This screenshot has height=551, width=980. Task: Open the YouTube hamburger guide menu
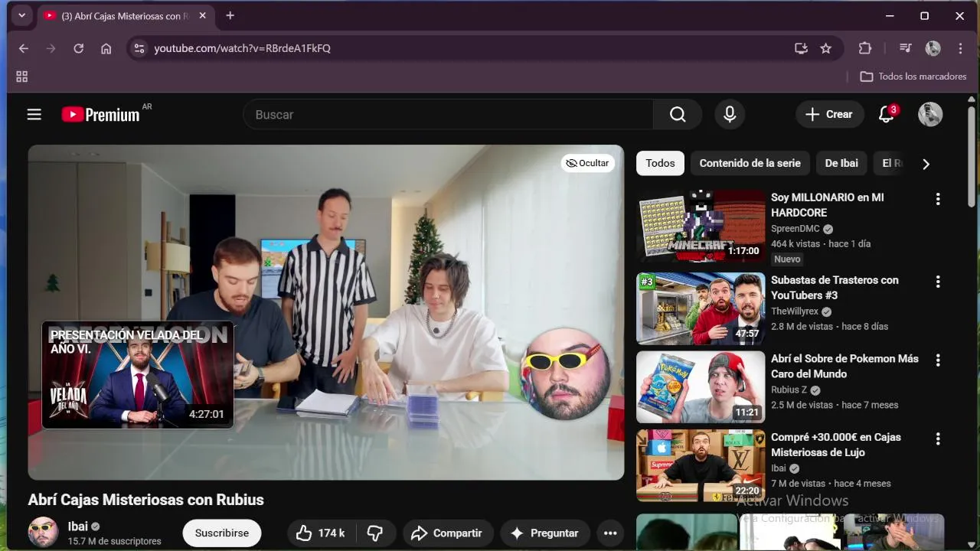(x=34, y=115)
